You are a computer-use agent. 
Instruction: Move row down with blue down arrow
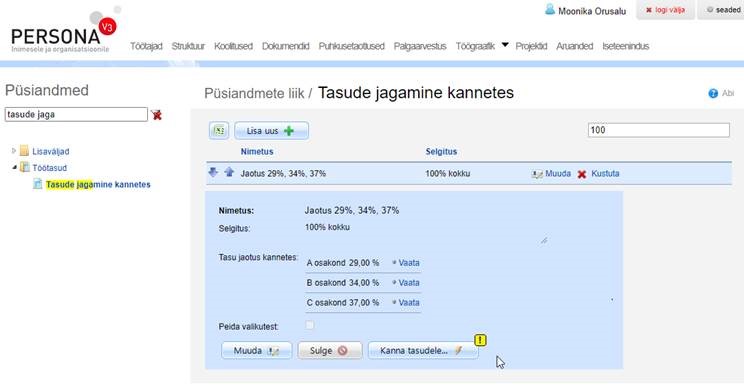[x=213, y=172]
